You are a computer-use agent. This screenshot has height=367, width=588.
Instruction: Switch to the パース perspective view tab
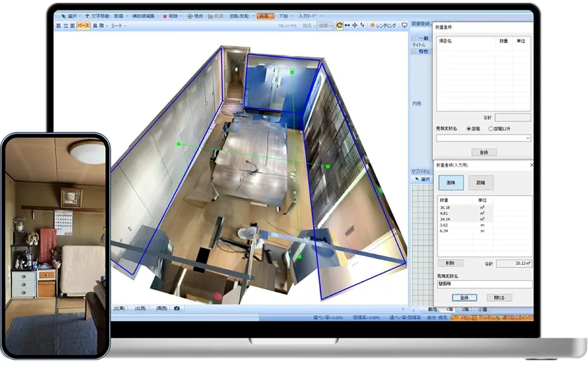pyautogui.click(x=82, y=26)
